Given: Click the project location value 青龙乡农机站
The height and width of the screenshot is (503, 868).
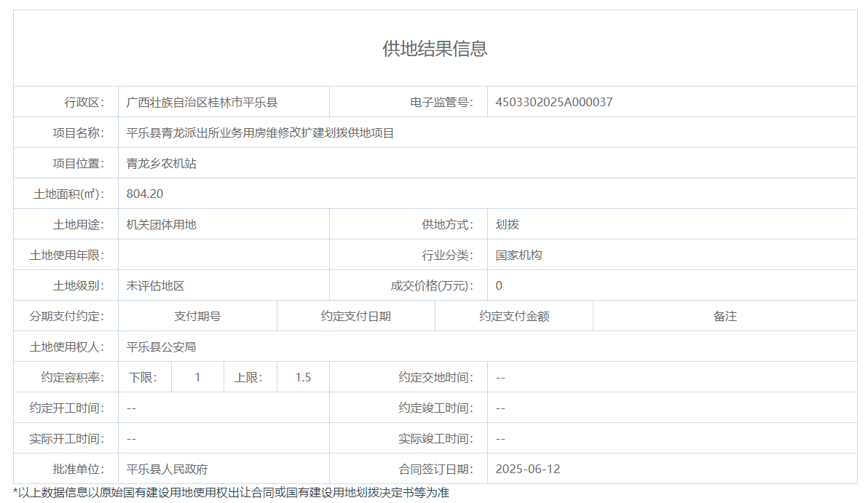Looking at the screenshot, I should [x=161, y=163].
